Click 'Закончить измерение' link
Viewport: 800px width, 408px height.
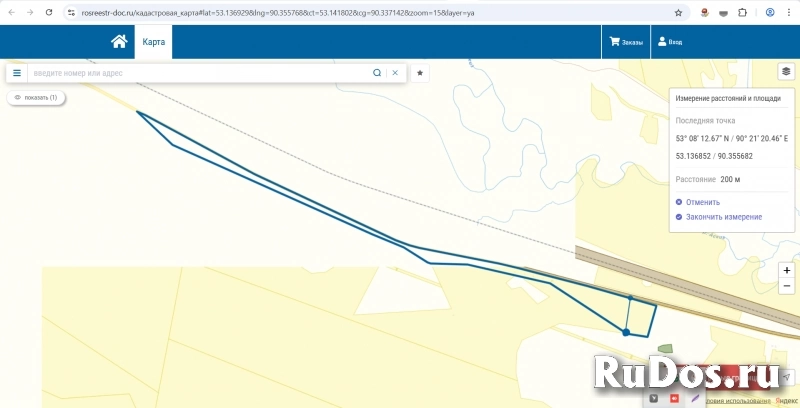(x=723, y=216)
